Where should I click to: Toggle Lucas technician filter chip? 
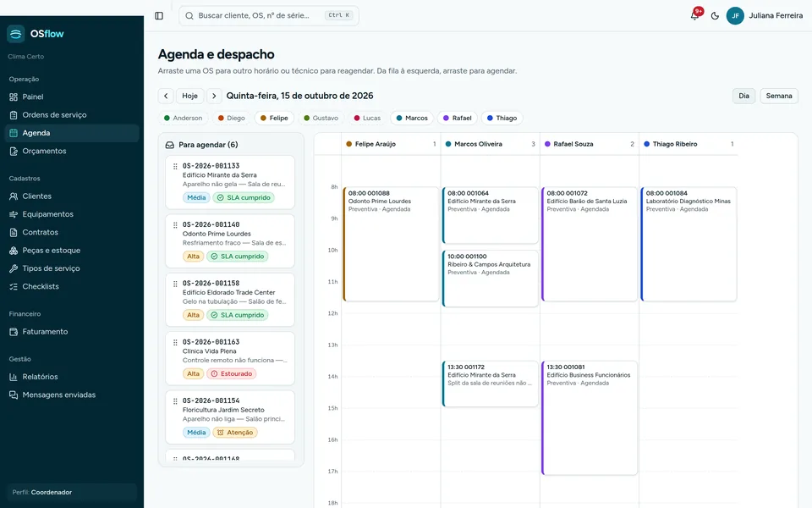[x=367, y=119]
